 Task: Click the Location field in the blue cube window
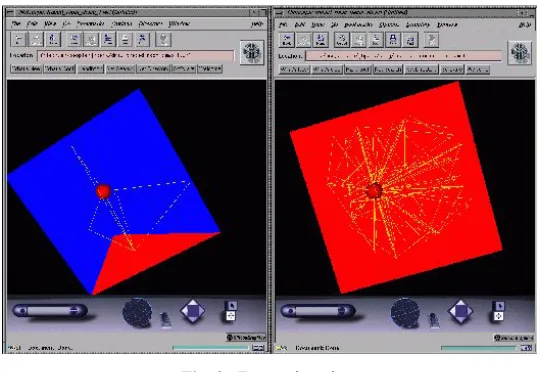[x=136, y=55]
